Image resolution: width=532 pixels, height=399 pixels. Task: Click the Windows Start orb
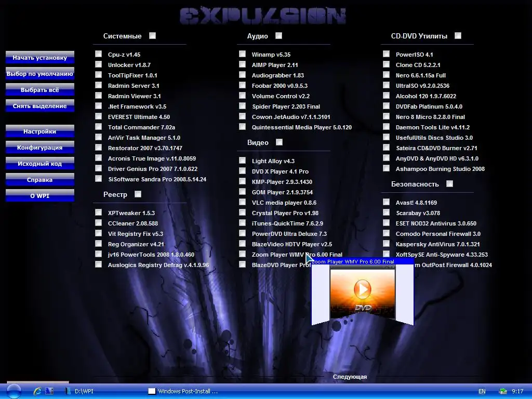pos(14,391)
